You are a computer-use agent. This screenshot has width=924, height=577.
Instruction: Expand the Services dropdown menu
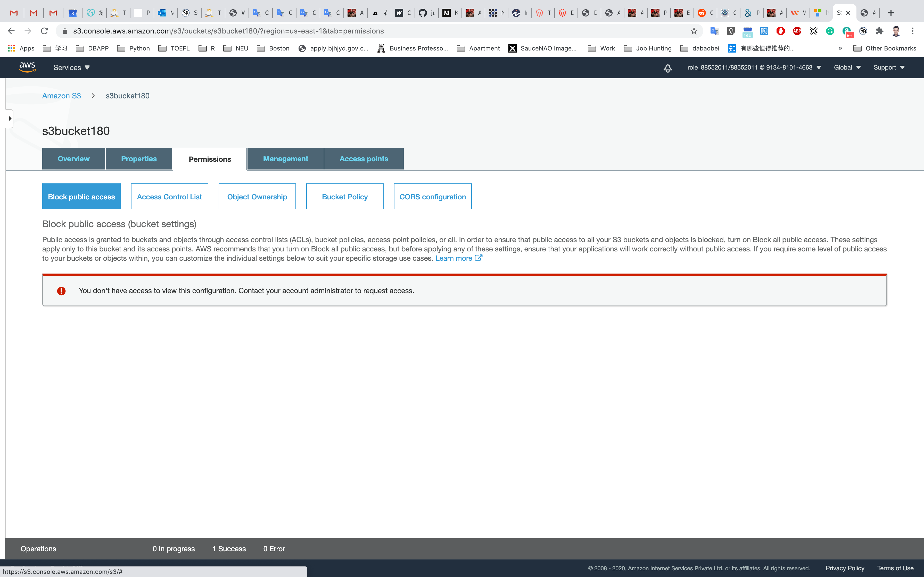point(71,67)
